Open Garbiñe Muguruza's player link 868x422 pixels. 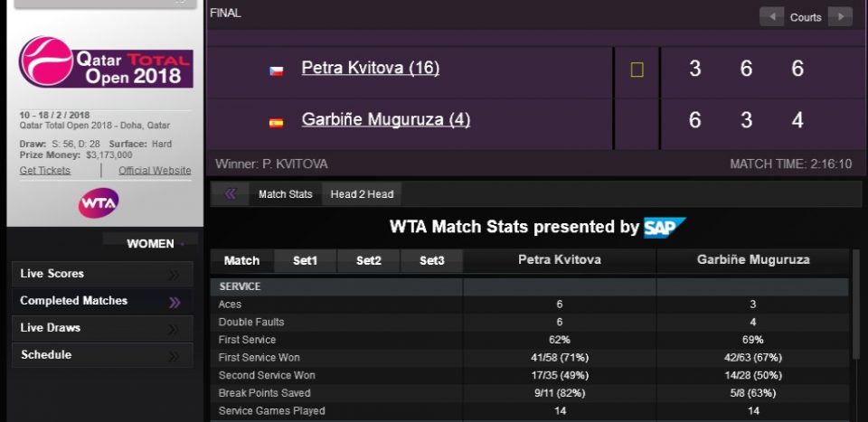(385, 119)
